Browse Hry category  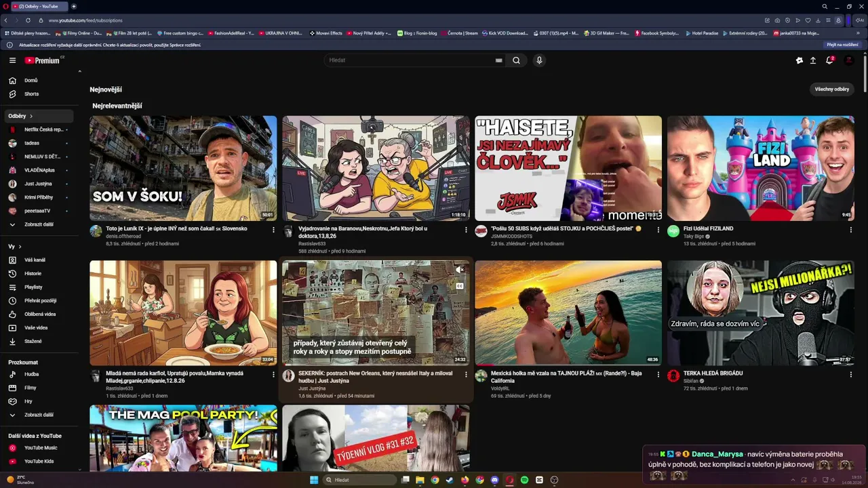click(x=39, y=401)
